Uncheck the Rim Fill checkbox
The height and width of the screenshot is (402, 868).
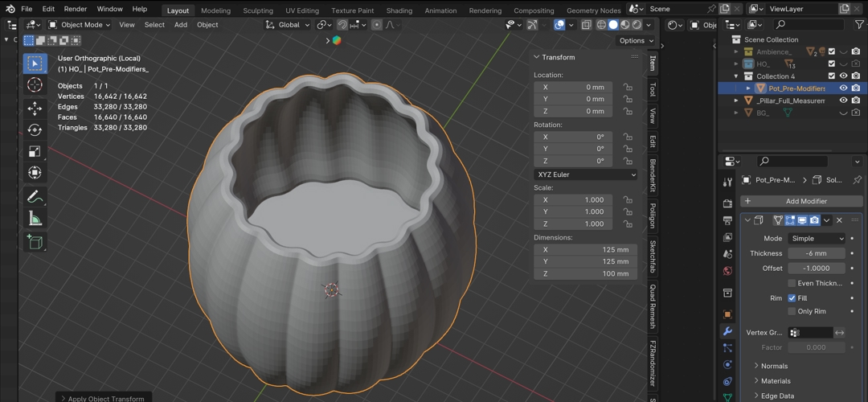tap(792, 297)
